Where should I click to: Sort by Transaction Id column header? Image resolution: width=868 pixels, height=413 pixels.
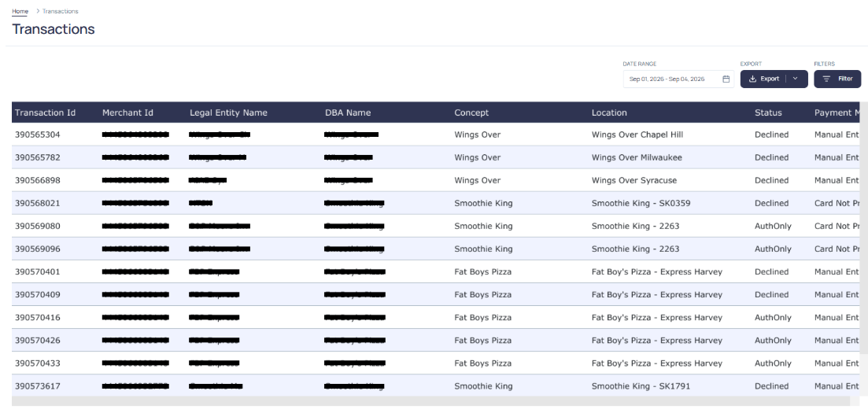pyautogui.click(x=46, y=113)
